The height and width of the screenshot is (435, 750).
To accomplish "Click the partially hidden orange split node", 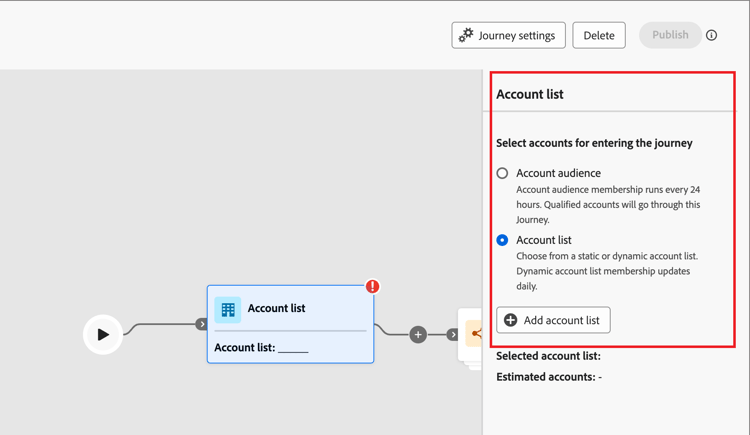I will (x=473, y=334).
